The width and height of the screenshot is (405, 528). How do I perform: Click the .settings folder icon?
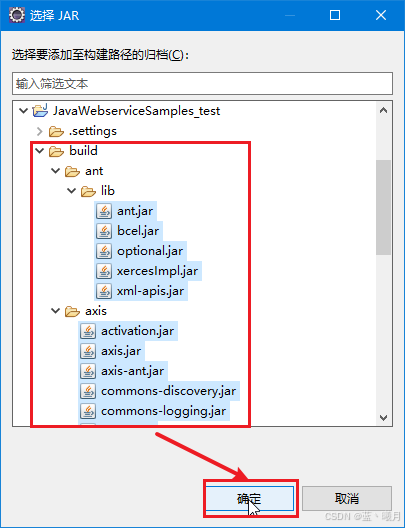[x=56, y=131]
